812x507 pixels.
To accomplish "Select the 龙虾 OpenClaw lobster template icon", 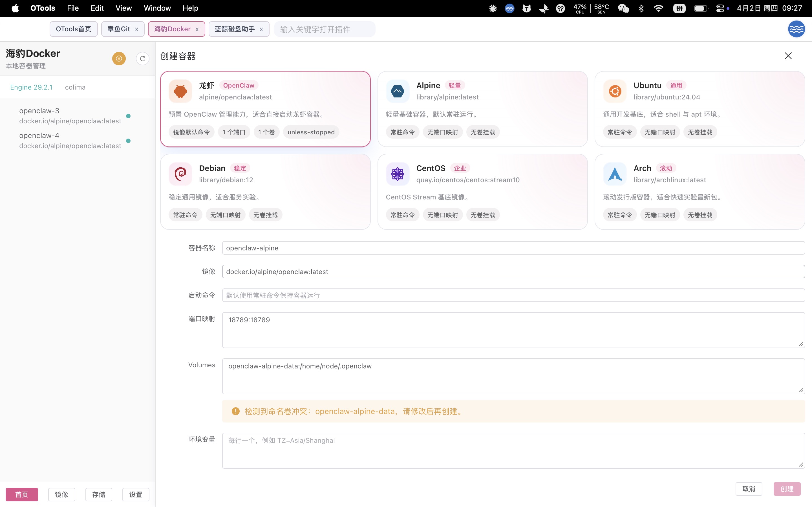I will pos(180,91).
